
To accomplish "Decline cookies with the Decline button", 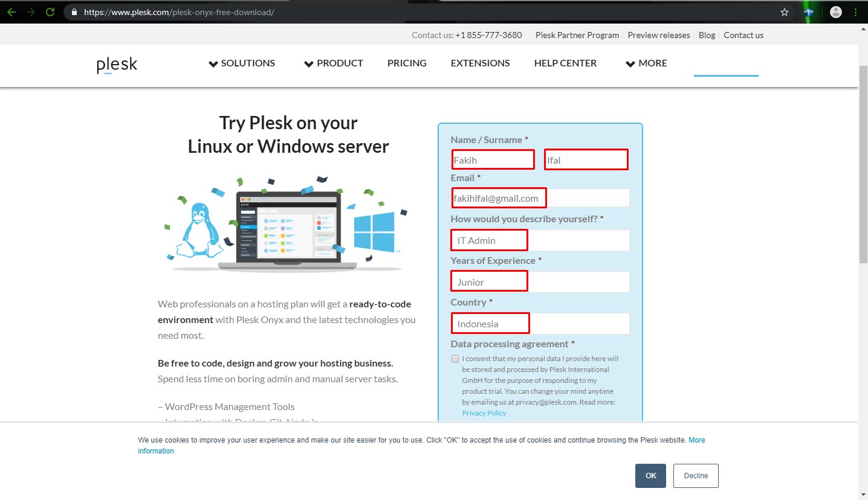I will tap(696, 476).
